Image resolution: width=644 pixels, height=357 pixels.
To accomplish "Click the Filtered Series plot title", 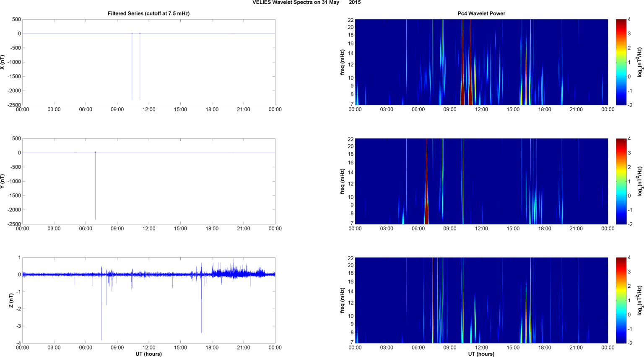I will 148,13.
